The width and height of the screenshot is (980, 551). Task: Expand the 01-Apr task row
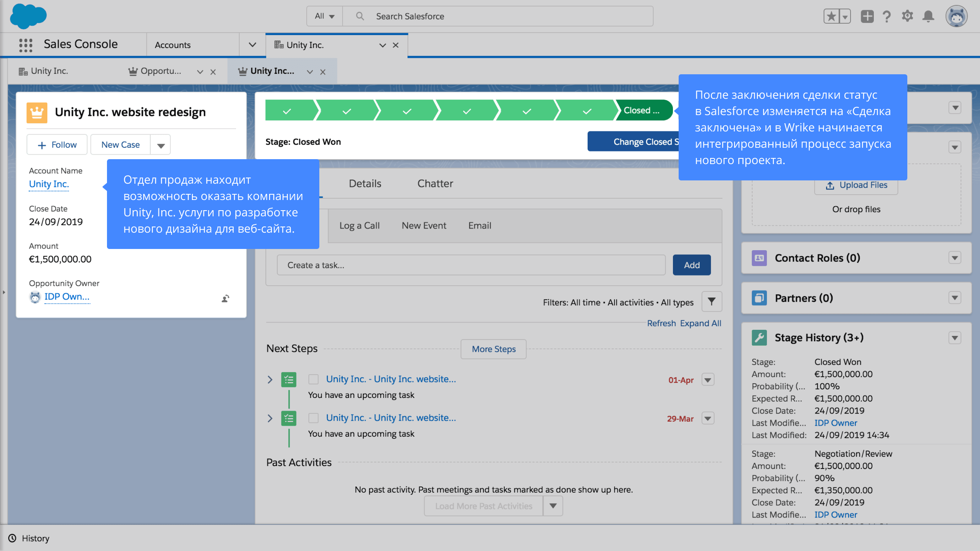[x=270, y=380]
